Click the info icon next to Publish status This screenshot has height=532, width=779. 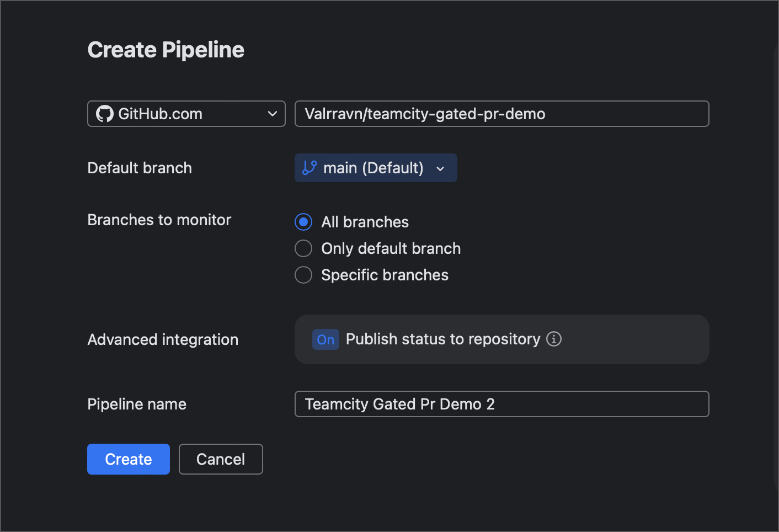(x=553, y=339)
